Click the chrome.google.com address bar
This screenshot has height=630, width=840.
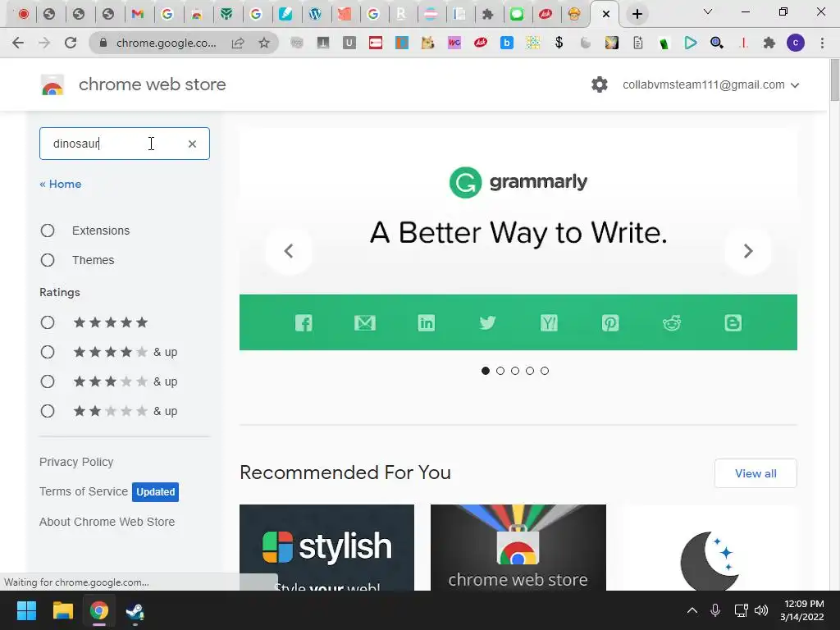[166, 43]
